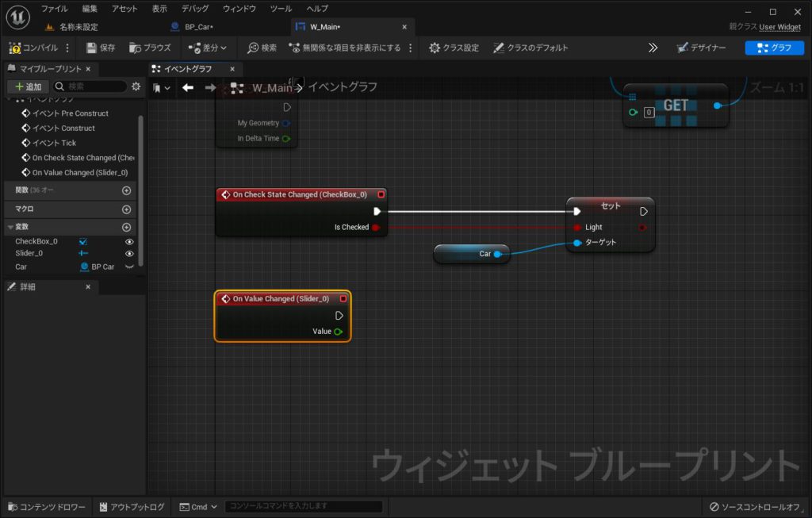Open クラスのデフォルト class defaults
The width and height of the screenshot is (812, 518).
(x=530, y=48)
